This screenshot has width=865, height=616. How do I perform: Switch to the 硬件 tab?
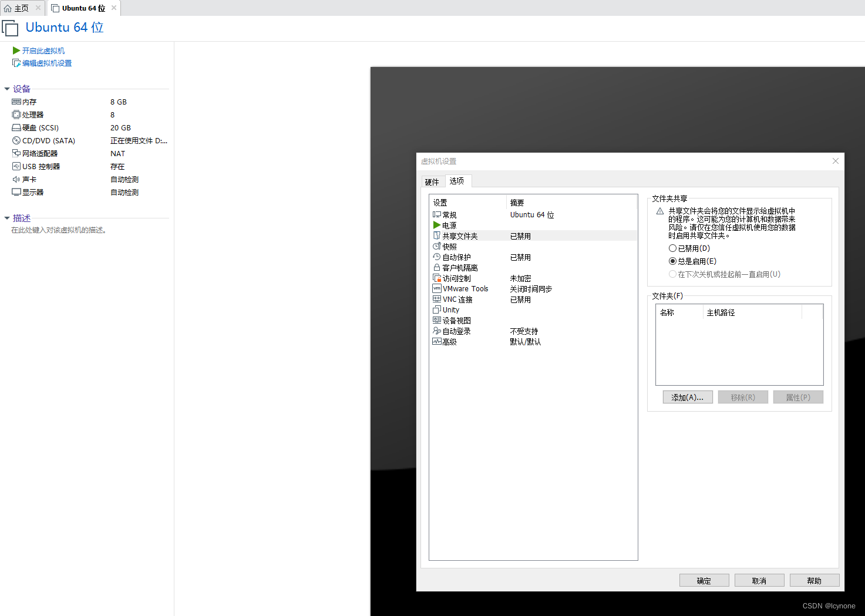(x=432, y=182)
